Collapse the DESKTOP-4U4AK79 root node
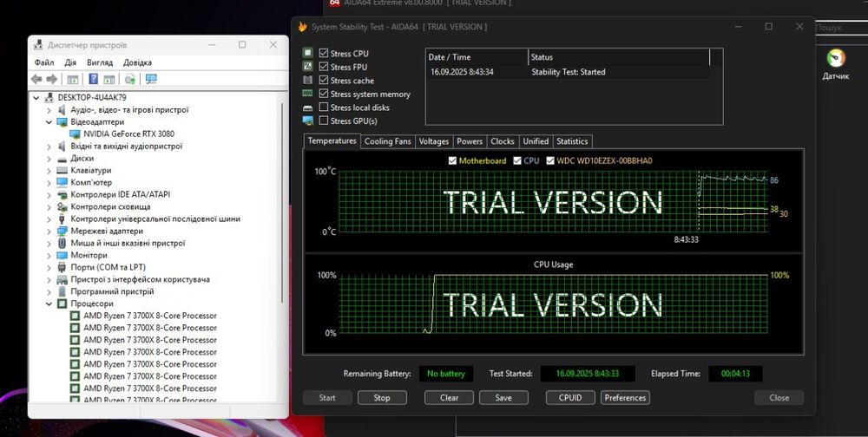 (x=36, y=97)
